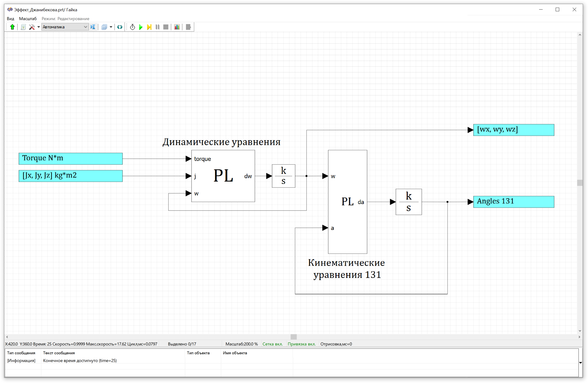Click the green up-arrow go-to-parent icon
588x383 pixels.
click(x=12, y=27)
